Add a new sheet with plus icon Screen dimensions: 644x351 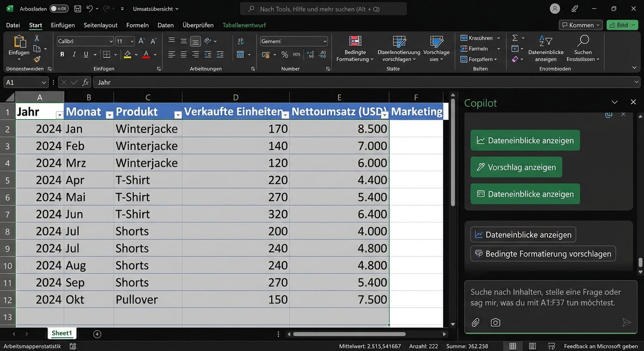coord(97,334)
